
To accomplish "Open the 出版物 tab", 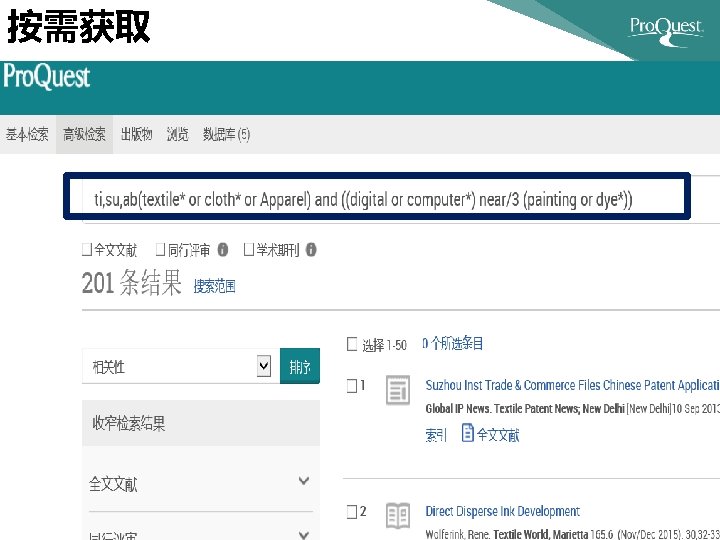I will point(136,135).
